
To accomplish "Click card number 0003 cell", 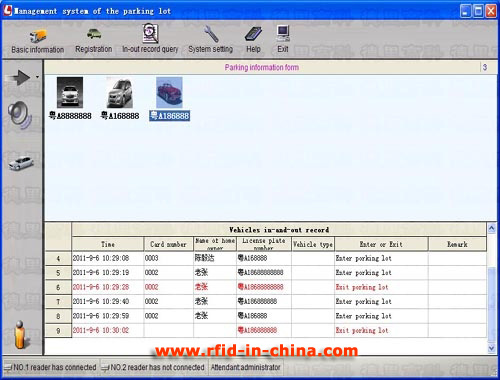I will pyautogui.click(x=169, y=258).
